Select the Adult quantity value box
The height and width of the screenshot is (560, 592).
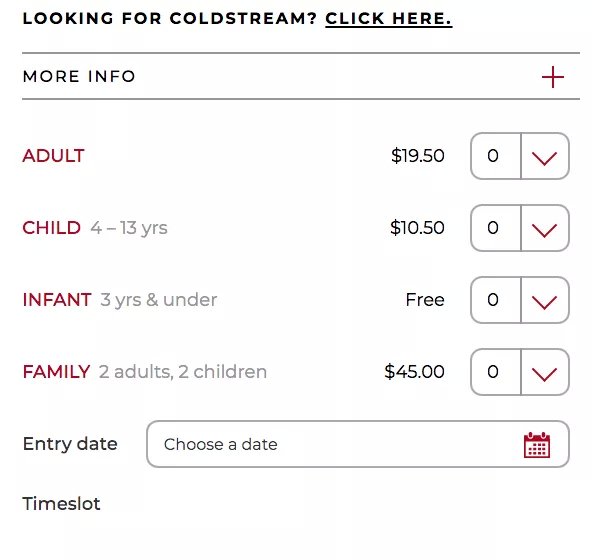pos(496,156)
